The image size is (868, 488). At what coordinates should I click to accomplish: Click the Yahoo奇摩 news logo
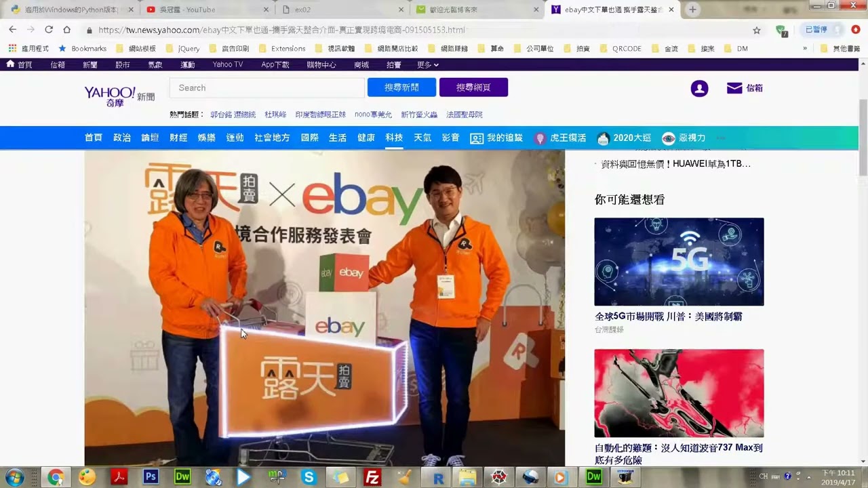point(119,96)
